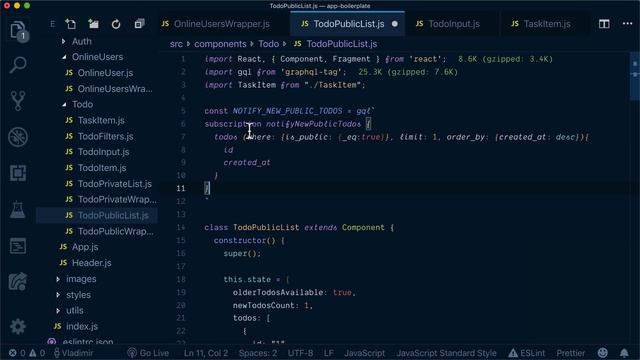Open the Extensions view
This screenshot has height=360, width=640.
point(18,173)
